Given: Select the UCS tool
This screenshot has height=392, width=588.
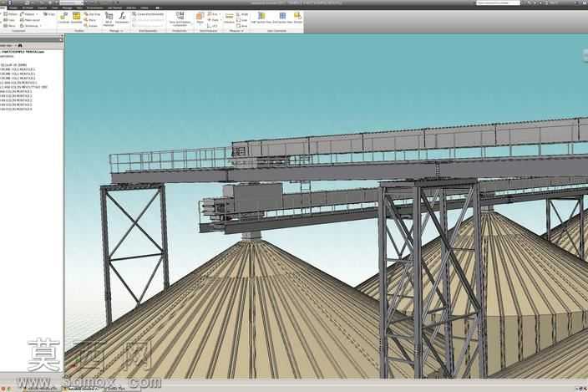Looking at the screenshot, I should [x=212, y=26].
